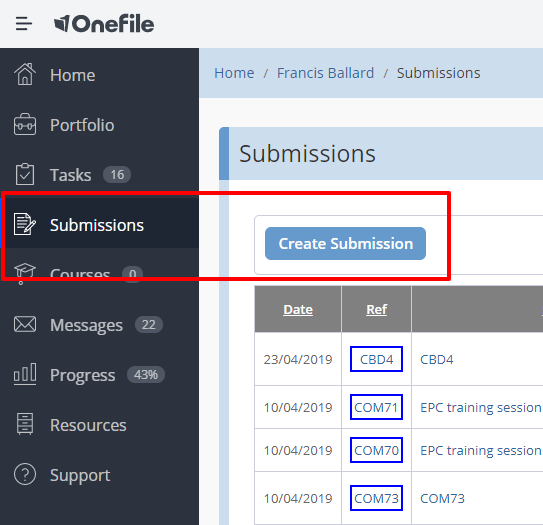Go to Home breadcrumb link

(234, 73)
